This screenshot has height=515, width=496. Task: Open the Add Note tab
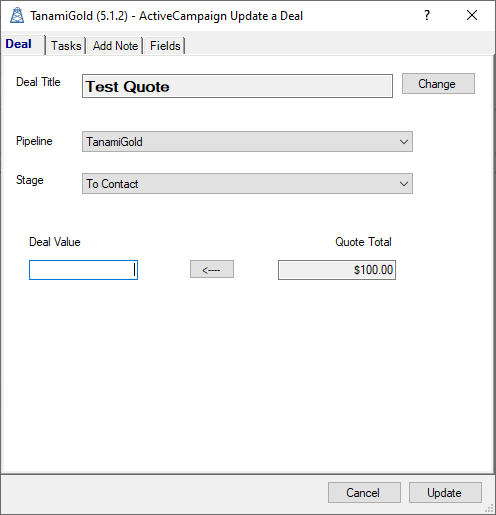coord(115,46)
